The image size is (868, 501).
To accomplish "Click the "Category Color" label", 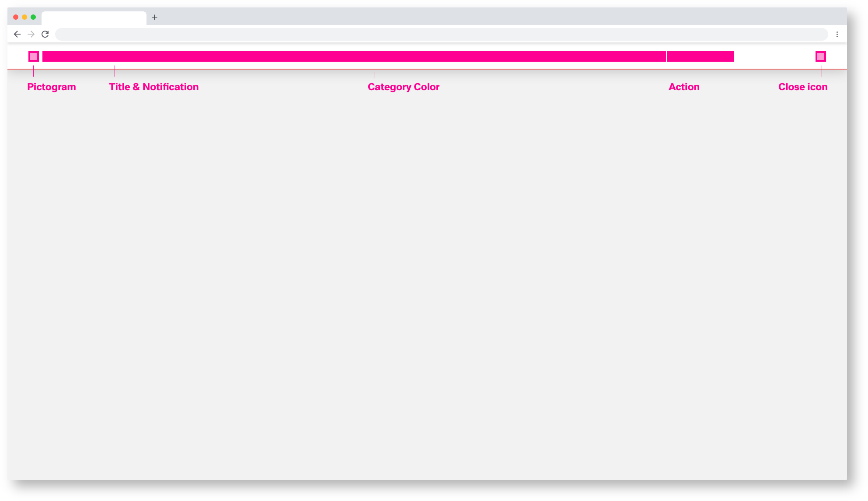I will coord(403,87).
